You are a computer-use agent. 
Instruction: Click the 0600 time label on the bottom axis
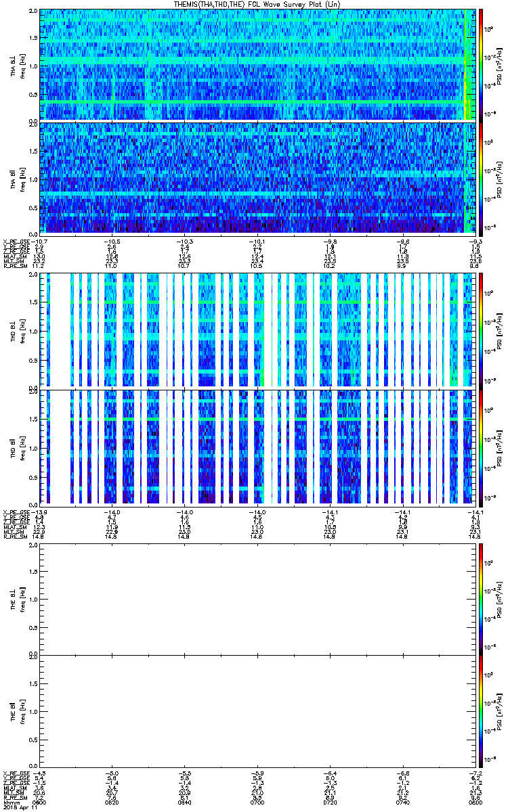(39, 801)
